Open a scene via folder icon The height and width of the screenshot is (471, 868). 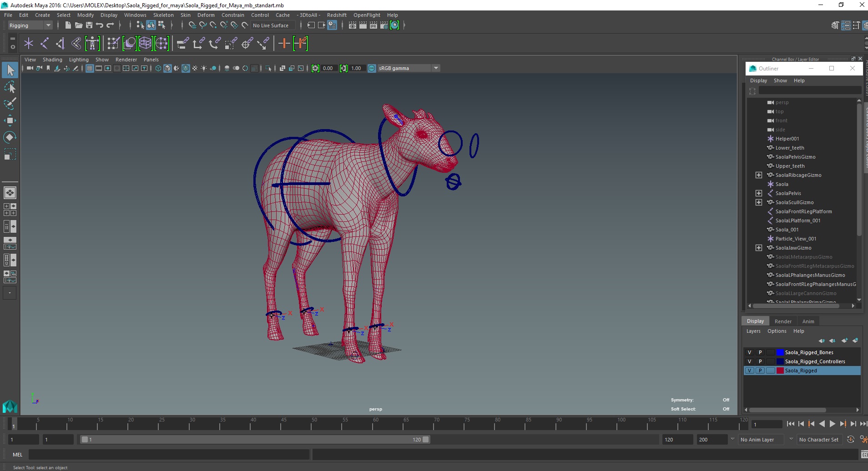coord(78,25)
